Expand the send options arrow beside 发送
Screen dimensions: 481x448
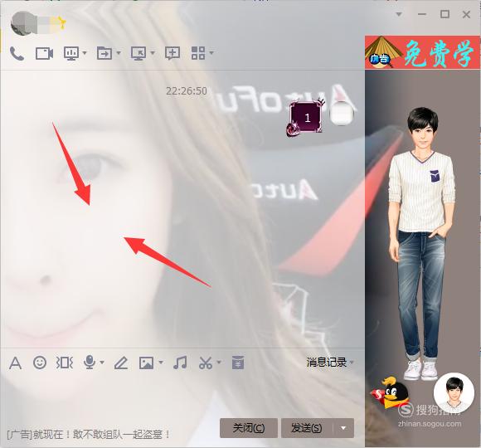pos(343,428)
